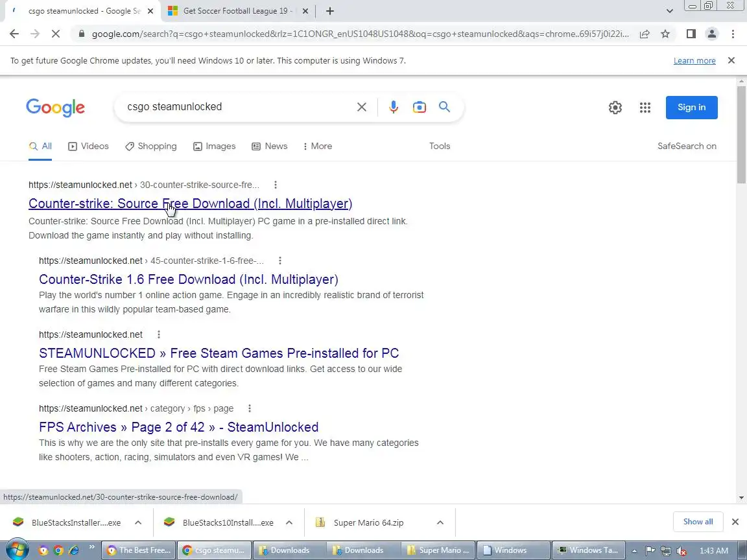
Task: Open SafeSearch on setting
Action: pos(687,146)
